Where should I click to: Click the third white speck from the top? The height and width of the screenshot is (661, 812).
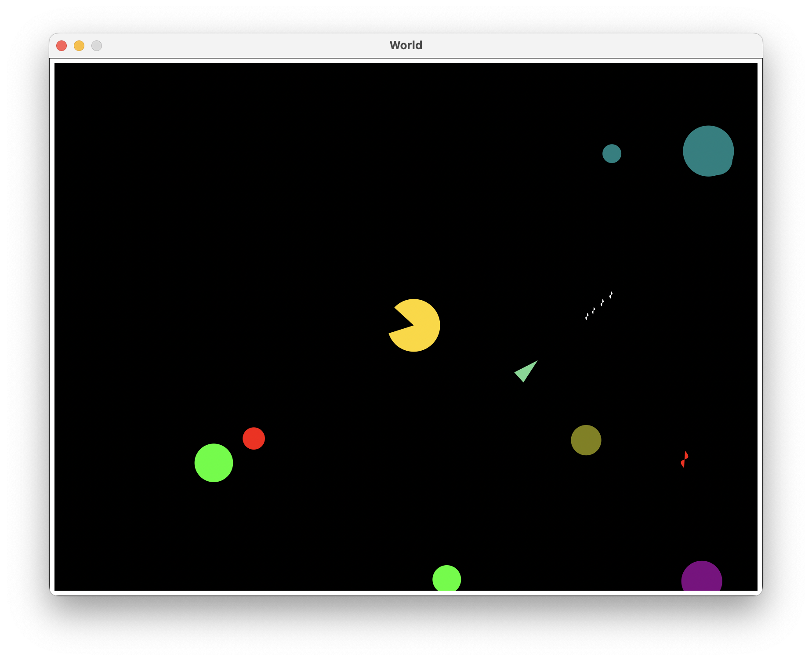coord(593,310)
